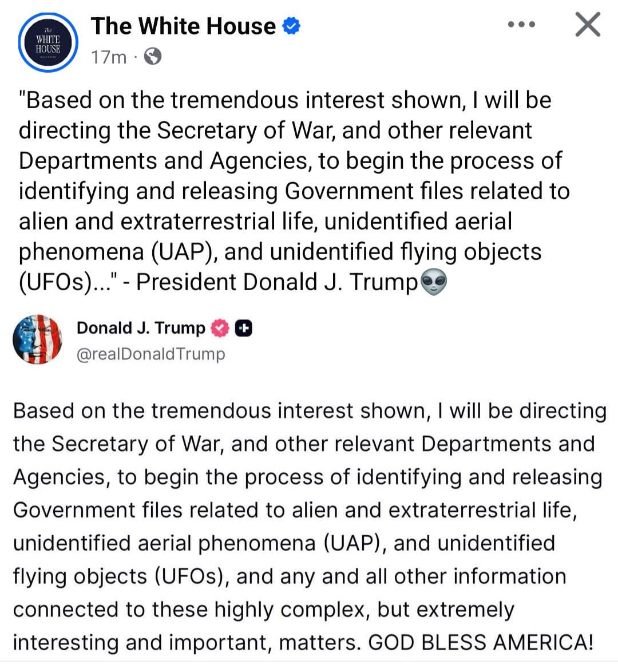Click Donald J. Trump's flag-painted avatar
Image resolution: width=618 pixels, height=672 pixels.
coord(38,339)
